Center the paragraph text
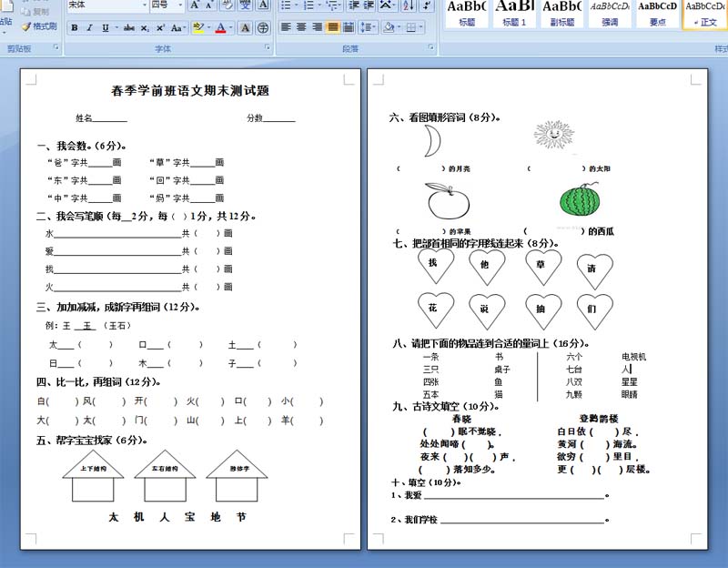 pyautogui.click(x=301, y=27)
